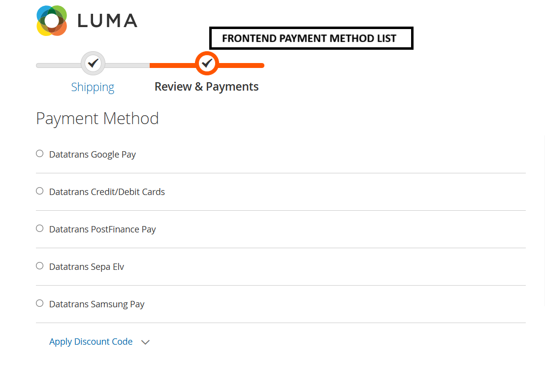Expand the Apply Discount Code section
The width and height of the screenshot is (545, 392).
[91, 341]
